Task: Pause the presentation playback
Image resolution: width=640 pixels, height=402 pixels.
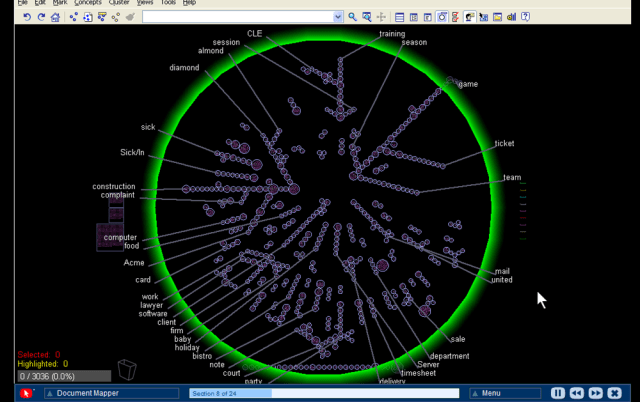Action: coord(558,394)
